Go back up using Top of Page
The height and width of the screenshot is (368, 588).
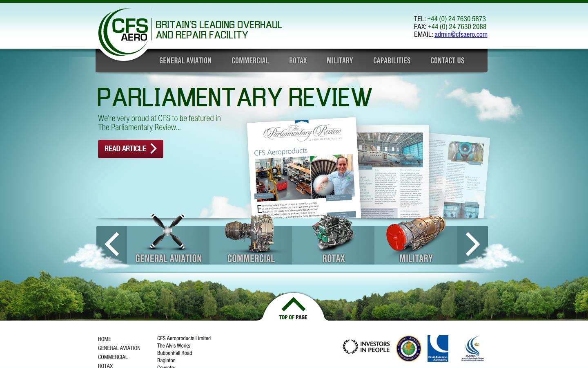click(x=293, y=308)
